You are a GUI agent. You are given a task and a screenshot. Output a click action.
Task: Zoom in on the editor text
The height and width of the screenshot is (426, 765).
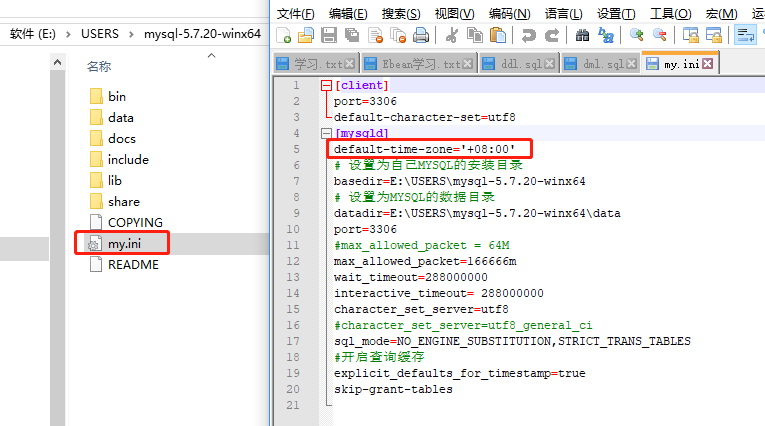(x=636, y=35)
